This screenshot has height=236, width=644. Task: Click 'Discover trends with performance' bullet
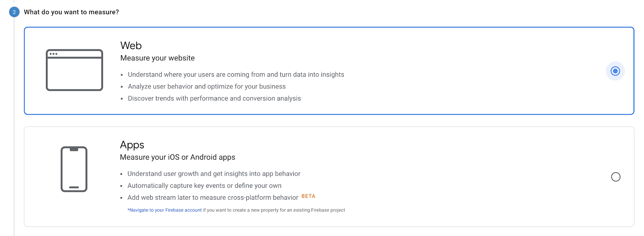pos(214,99)
